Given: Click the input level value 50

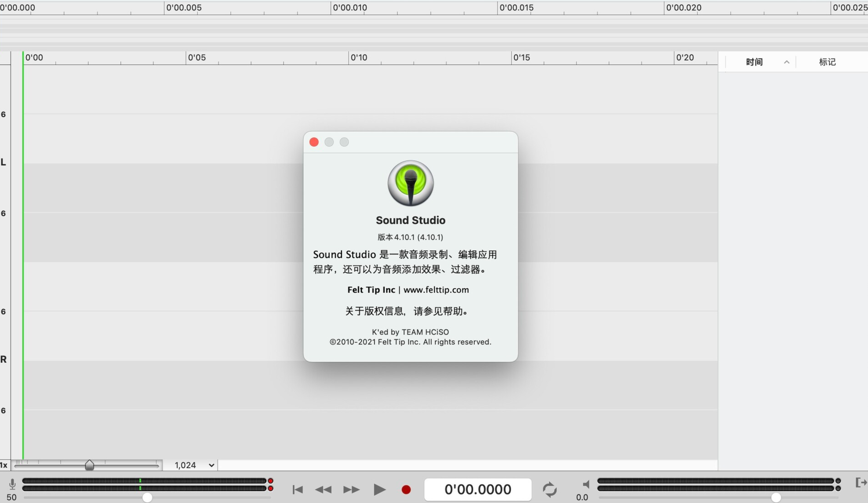Looking at the screenshot, I should [11, 497].
